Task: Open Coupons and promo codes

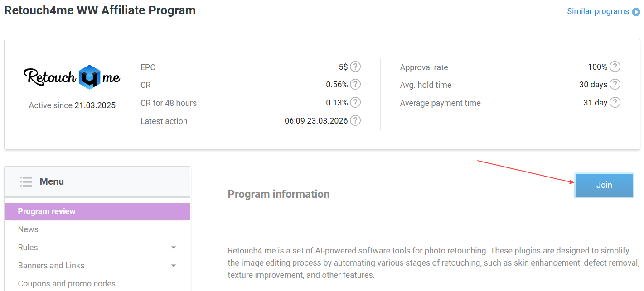Action: point(67,284)
